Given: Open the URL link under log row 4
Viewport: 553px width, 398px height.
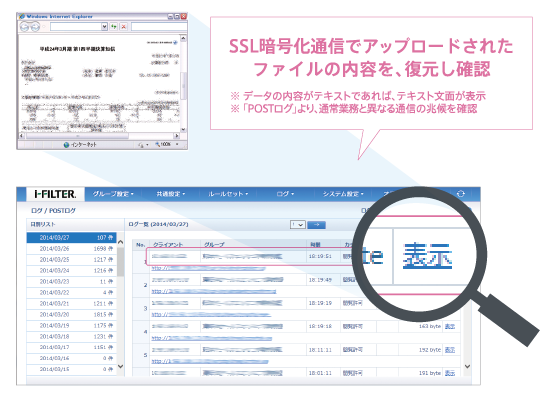Looking at the screenshot, I should click(212, 338).
